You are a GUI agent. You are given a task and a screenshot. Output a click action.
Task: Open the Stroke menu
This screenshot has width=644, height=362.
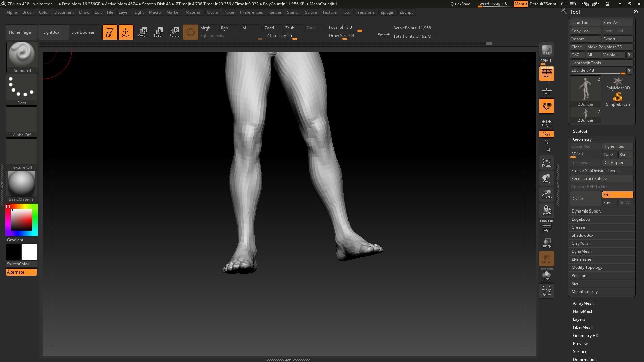[311, 12]
